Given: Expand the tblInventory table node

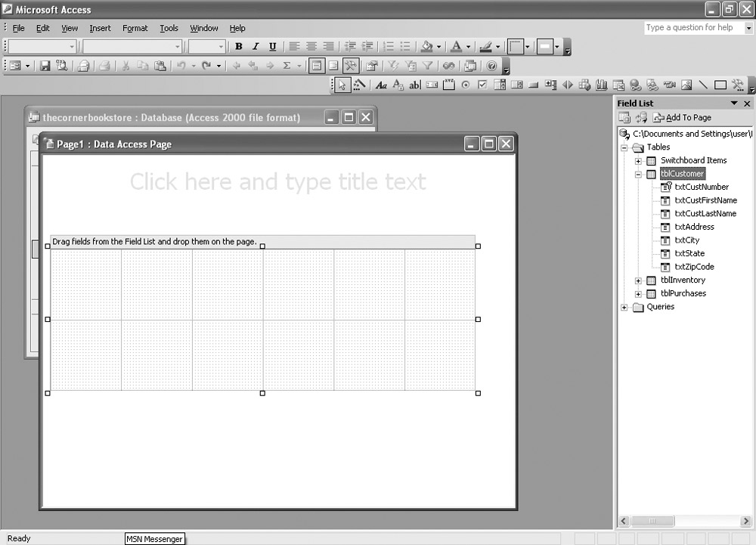Looking at the screenshot, I should [x=638, y=280].
